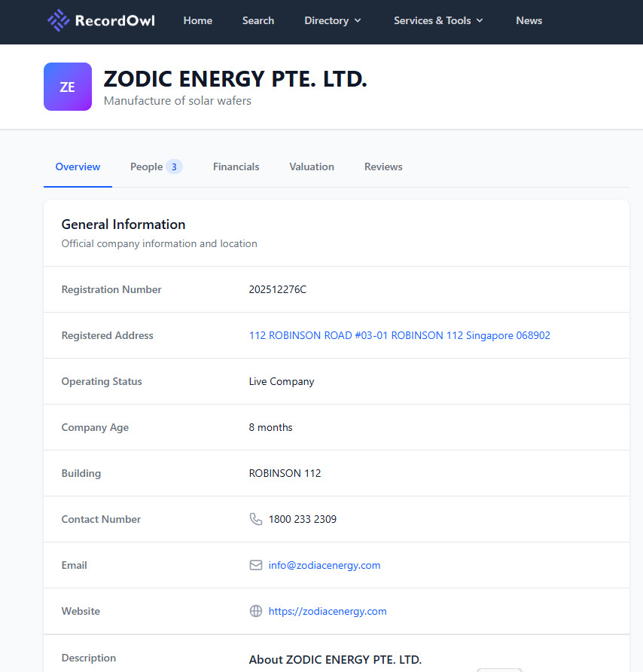
Task: Expand the Directory dropdown menu
Action: (333, 20)
